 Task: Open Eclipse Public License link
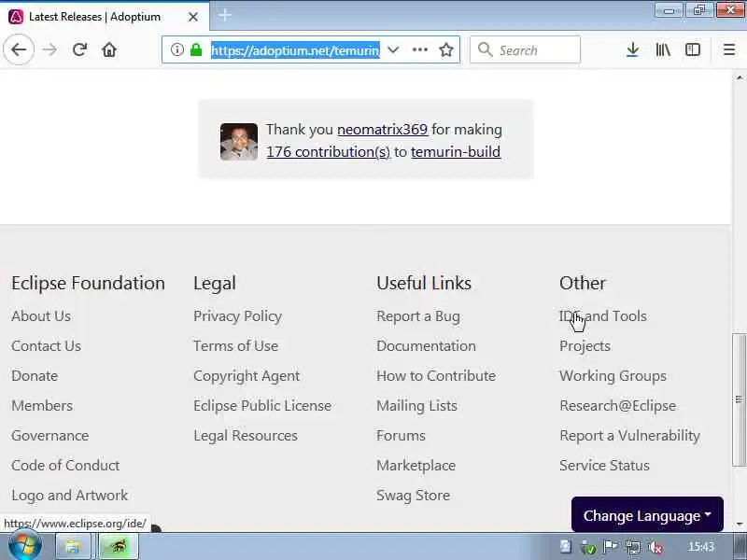click(262, 406)
